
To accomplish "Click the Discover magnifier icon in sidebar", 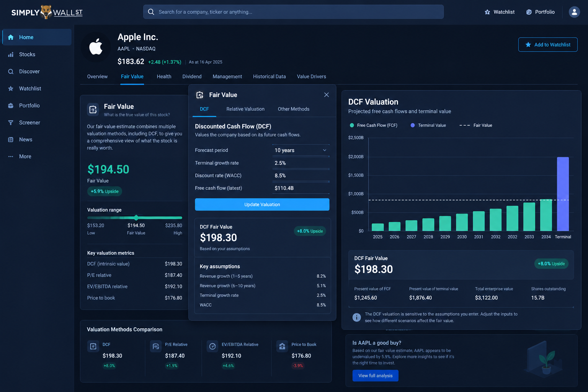I will pos(11,72).
